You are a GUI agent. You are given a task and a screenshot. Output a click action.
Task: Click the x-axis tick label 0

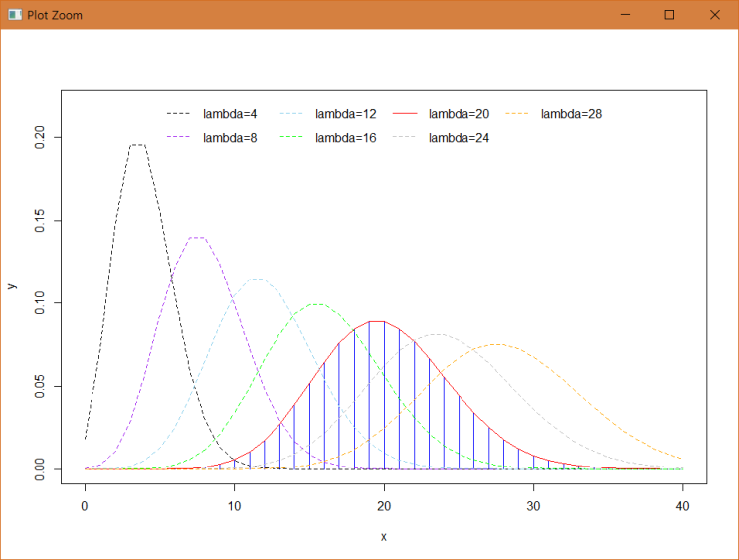point(85,506)
